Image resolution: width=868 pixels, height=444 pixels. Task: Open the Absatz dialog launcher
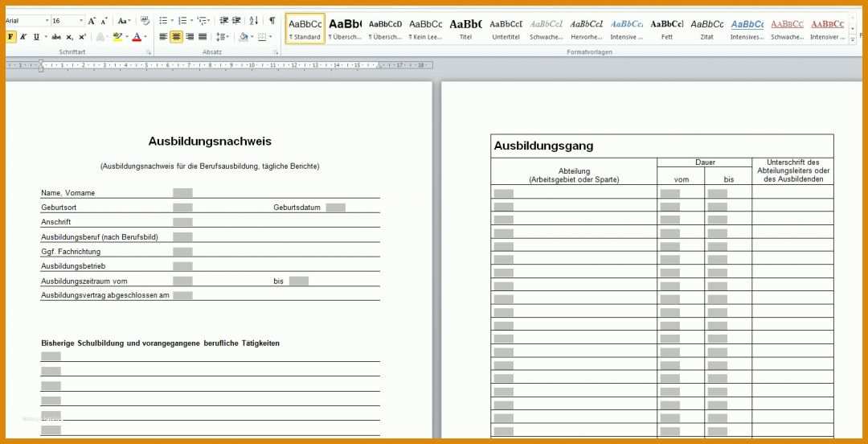[x=276, y=52]
